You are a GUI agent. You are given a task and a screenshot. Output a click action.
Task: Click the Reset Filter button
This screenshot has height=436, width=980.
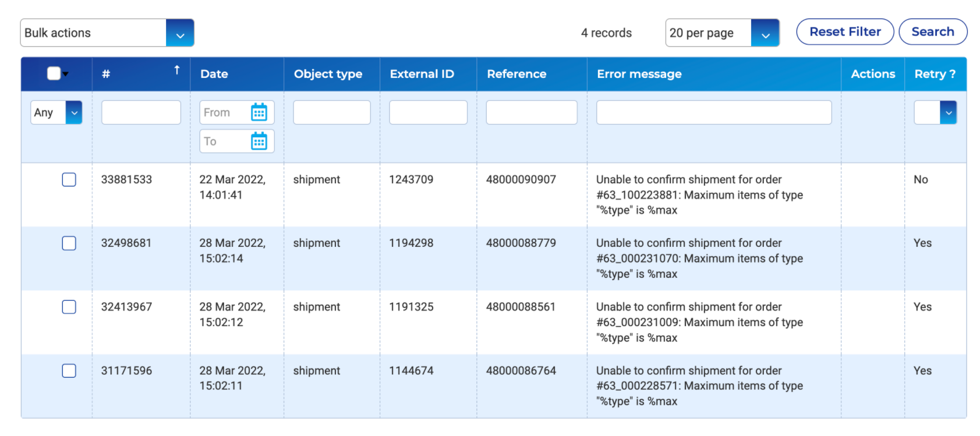pos(844,32)
